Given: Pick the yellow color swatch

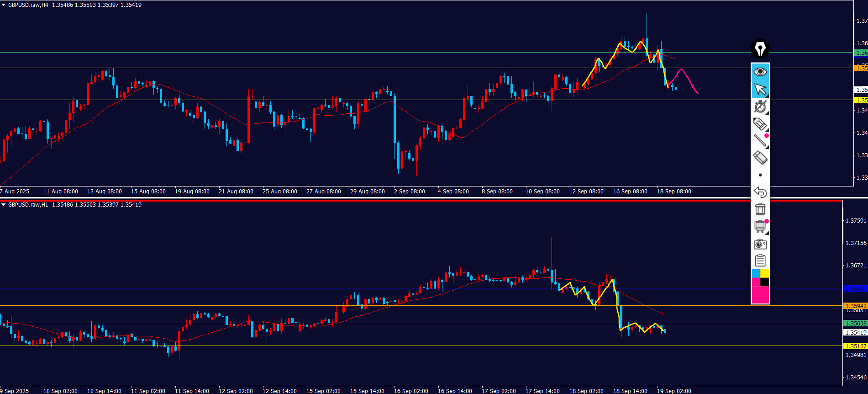Looking at the screenshot, I should (x=765, y=273).
